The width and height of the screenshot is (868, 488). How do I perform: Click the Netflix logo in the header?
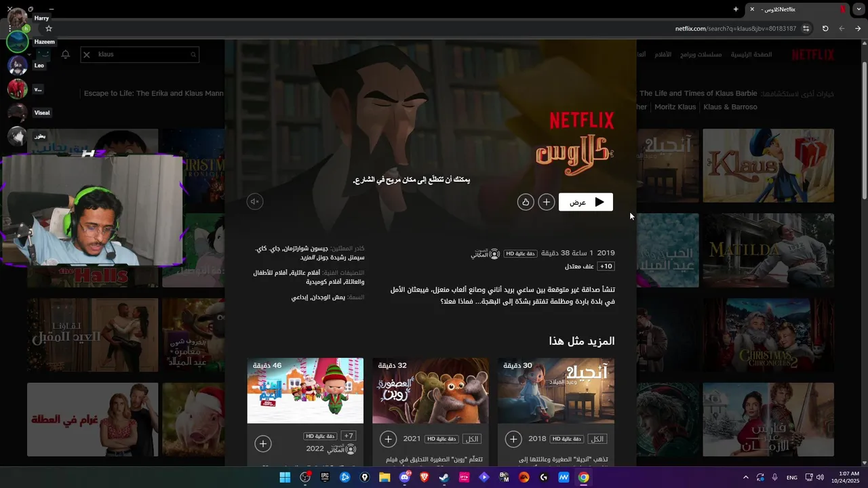click(x=813, y=55)
